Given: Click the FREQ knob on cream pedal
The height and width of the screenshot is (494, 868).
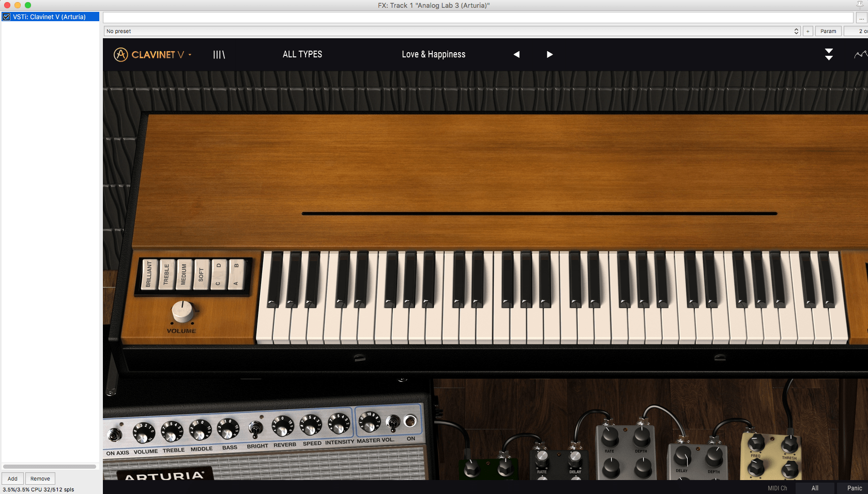Looking at the screenshot, I should 756,443.
